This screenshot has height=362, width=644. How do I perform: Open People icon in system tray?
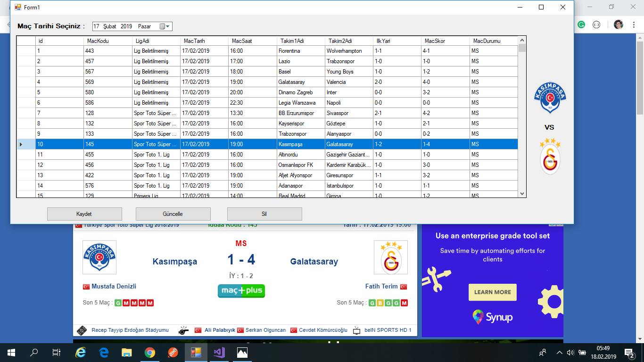(x=543, y=352)
